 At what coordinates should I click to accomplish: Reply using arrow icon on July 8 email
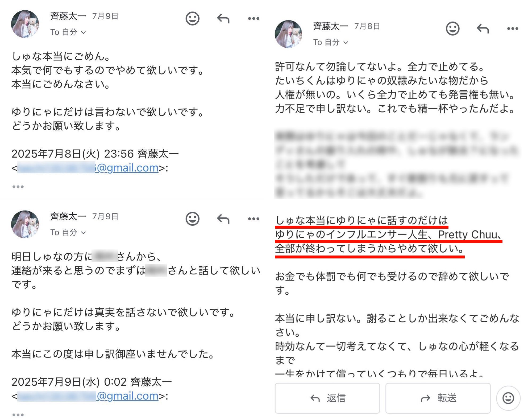coord(483,28)
